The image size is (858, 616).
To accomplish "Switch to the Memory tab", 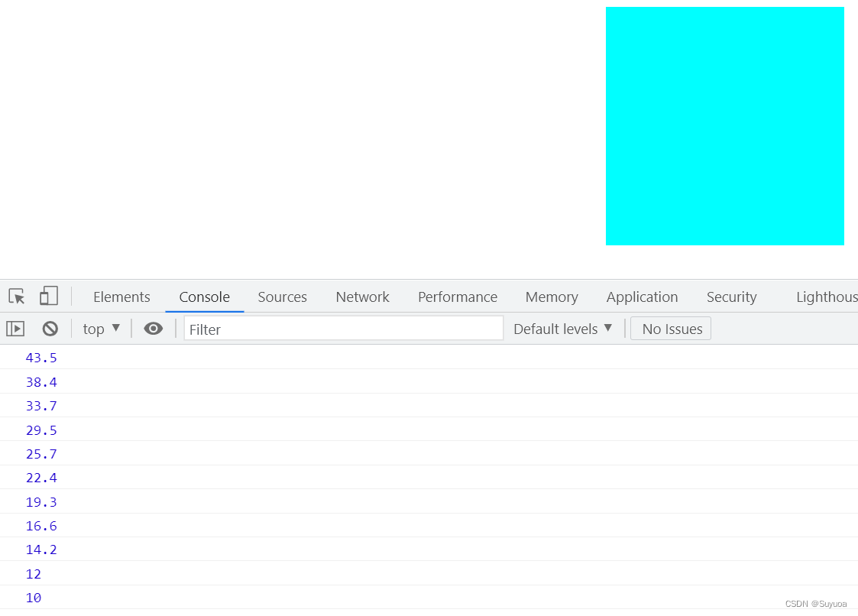I will 551,297.
